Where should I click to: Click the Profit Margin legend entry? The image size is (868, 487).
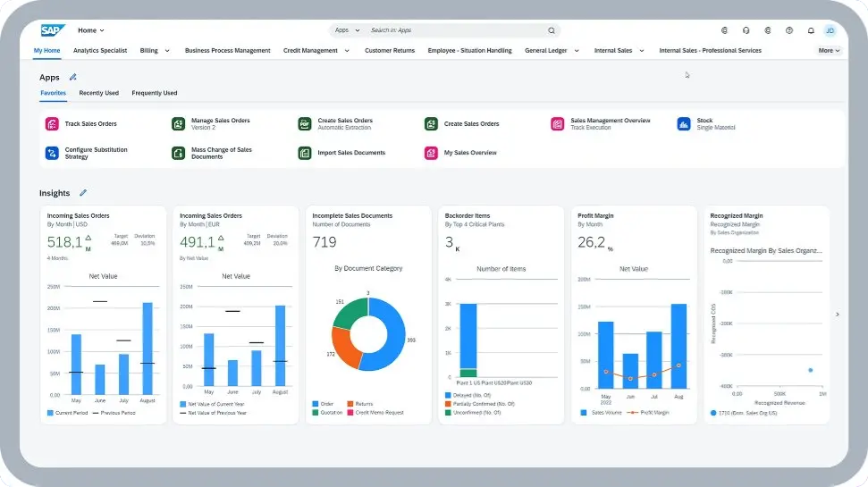tap(648, 413)
